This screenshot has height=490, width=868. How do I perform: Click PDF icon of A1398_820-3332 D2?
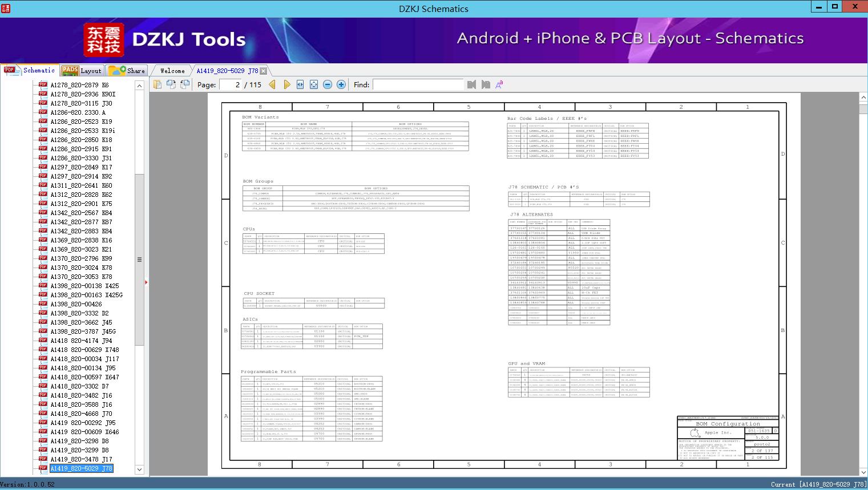43,313
